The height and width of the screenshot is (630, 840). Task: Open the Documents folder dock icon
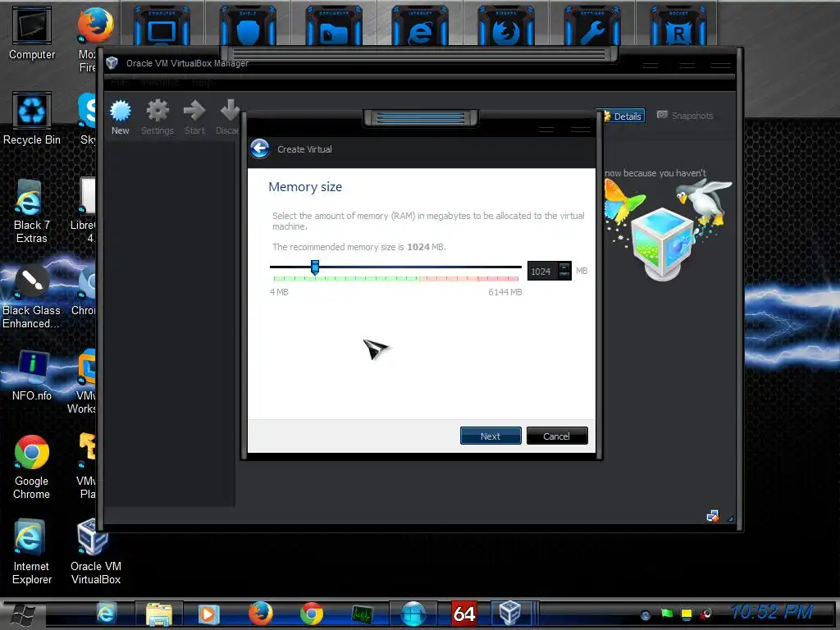tap(334, 27)
